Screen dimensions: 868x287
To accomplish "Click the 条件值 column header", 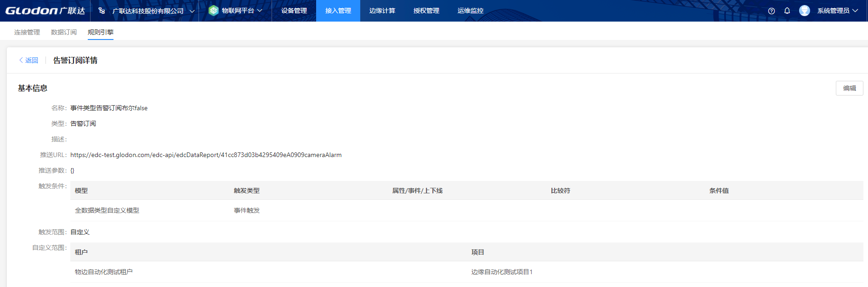I will [x=719, y=191].
